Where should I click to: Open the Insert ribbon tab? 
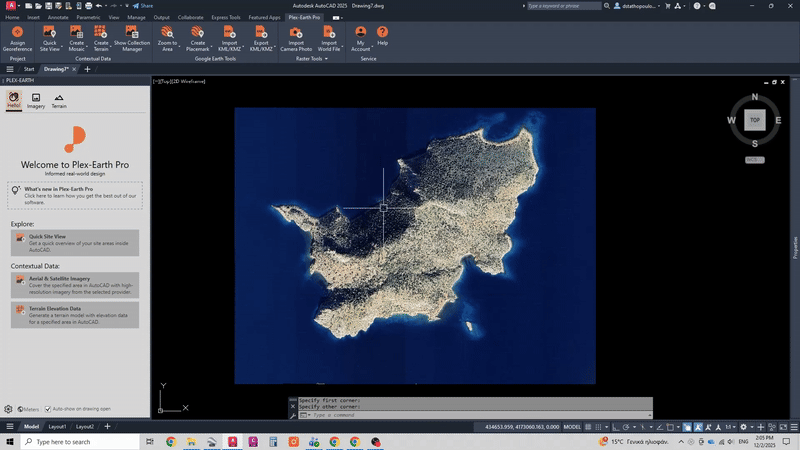coord(33,17)
